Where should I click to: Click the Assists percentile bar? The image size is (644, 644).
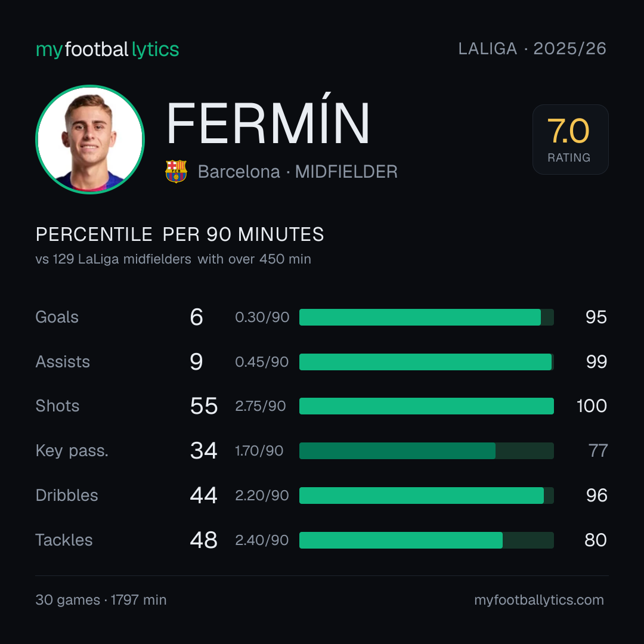coord(426,362)
